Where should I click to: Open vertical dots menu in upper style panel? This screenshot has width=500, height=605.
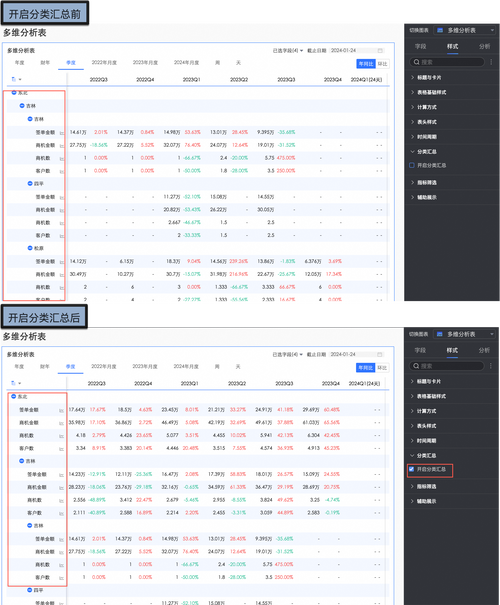[491, 62]
